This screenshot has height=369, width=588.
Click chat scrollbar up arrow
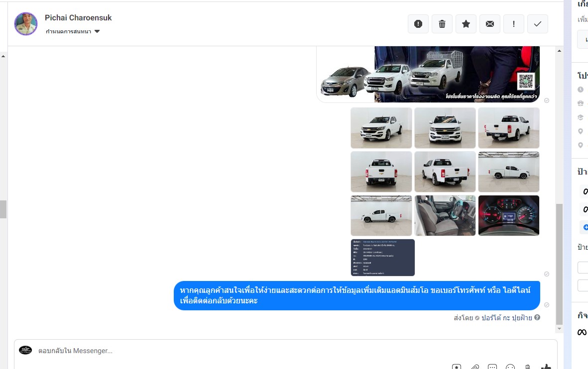(560, 51)
